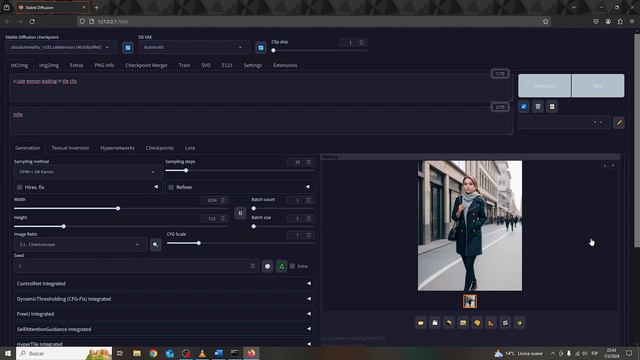Open the Image Ratio dropdown
This screenshot has height=360, width=640.
pos(80,244)
